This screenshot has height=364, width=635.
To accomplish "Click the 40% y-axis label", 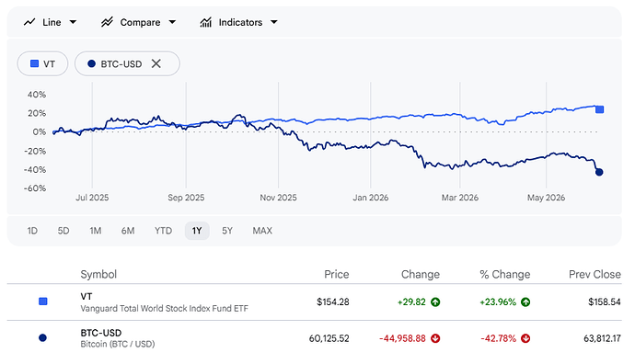I will [37, 95].
